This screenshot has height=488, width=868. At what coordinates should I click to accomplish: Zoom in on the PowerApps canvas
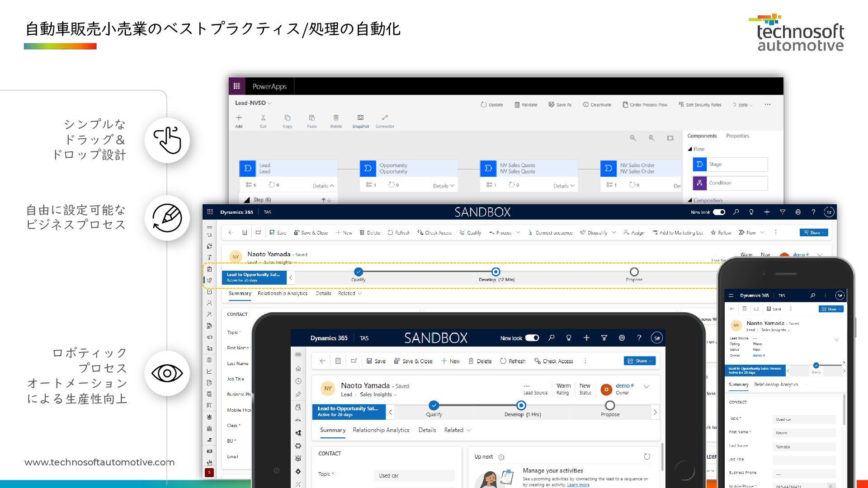651,138
